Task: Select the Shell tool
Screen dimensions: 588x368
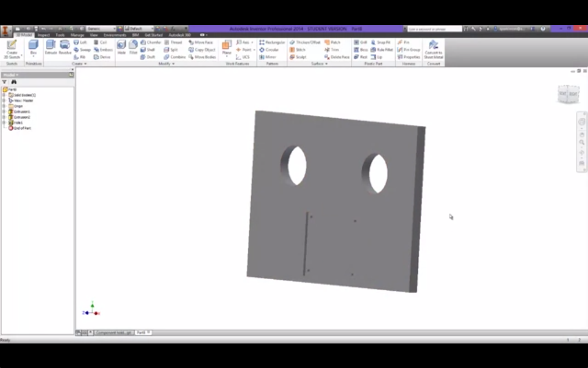Action: pyautogui.click(x=148, y=50)
